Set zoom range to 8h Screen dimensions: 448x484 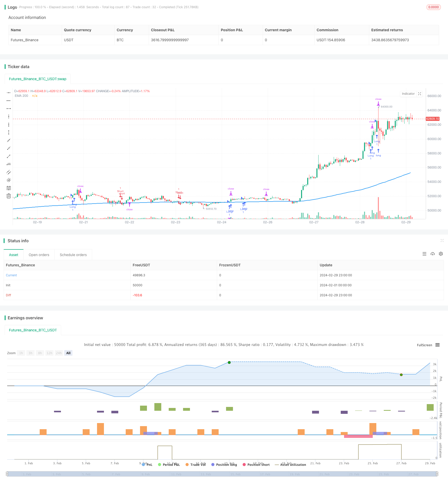point(40,353)
